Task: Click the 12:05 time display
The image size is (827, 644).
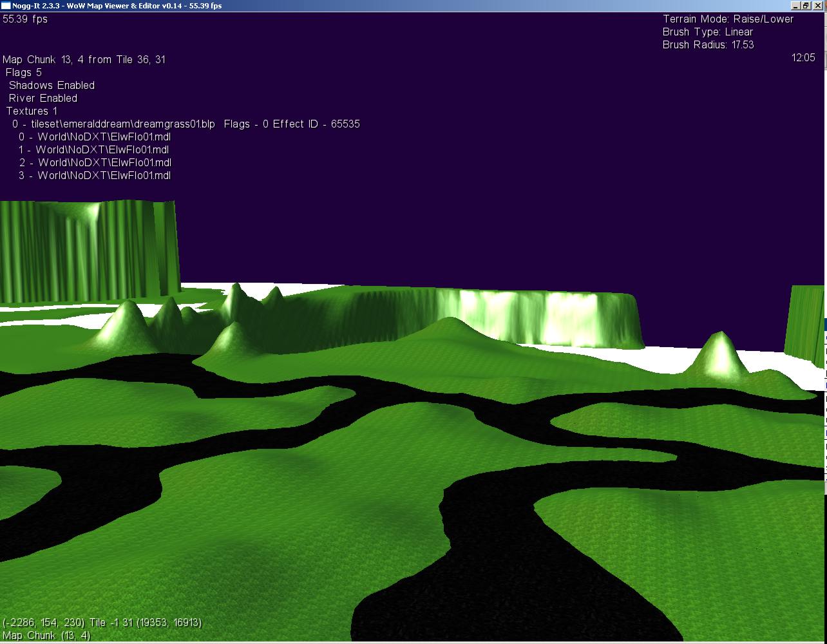Action: pyautogui.click(x=803, y=58)
